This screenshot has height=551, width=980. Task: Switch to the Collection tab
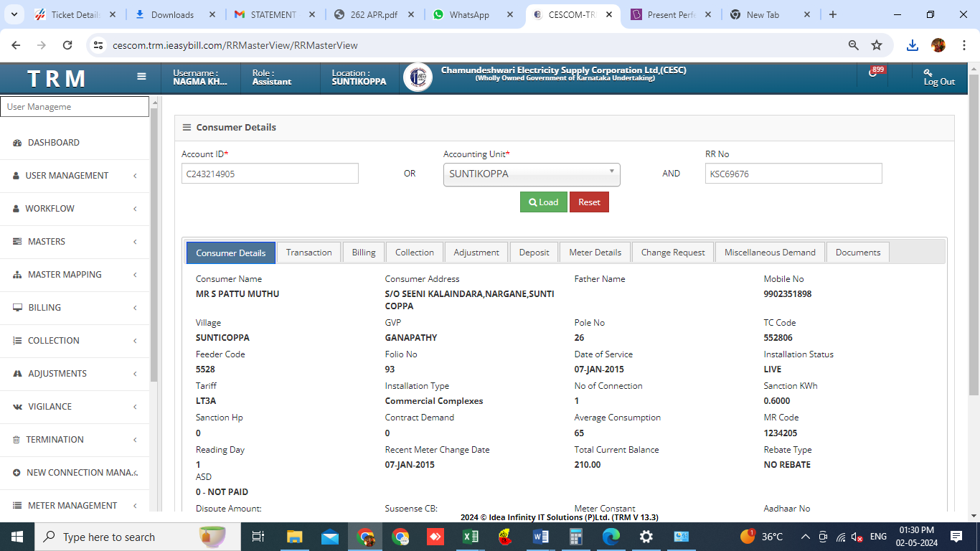[x=415, y=253]
